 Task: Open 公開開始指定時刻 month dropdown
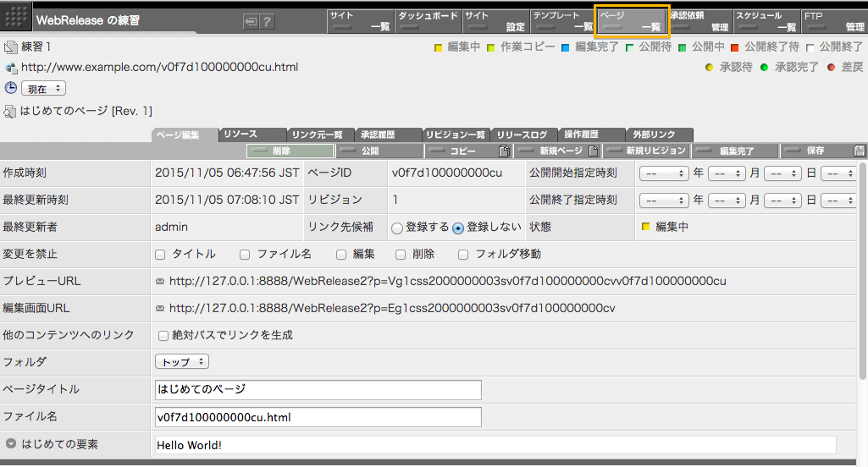727,173
